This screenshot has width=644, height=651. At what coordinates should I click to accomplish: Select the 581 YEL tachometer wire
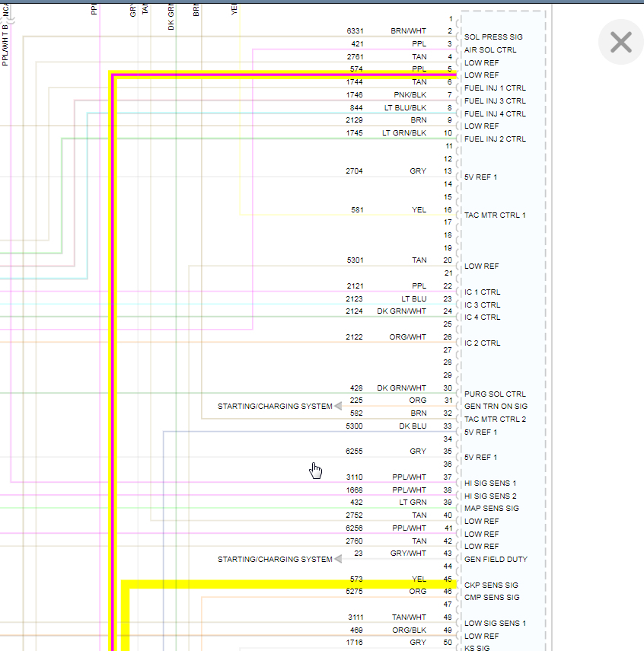[x=348, y=215]
